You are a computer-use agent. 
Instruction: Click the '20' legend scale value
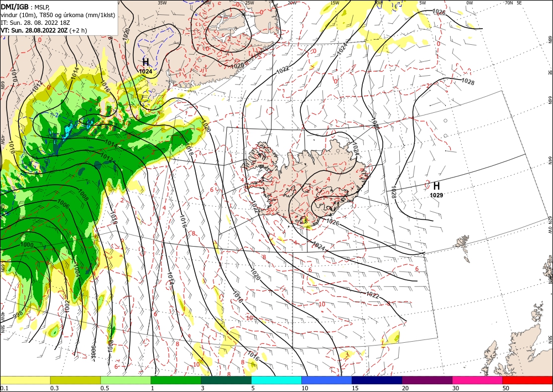[x=405, y=388]
